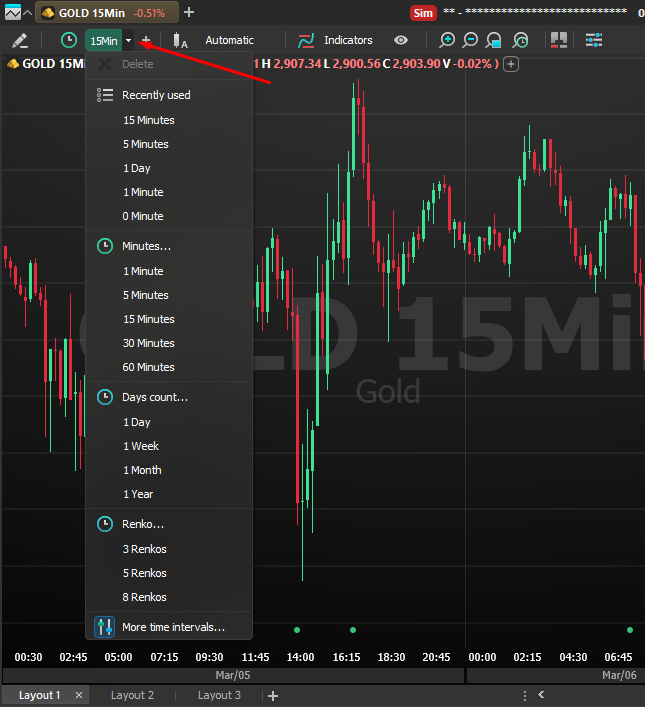The image size is (645, 707).
Task: Switch to the Layout 2 tab
Action: pos(132,695)
